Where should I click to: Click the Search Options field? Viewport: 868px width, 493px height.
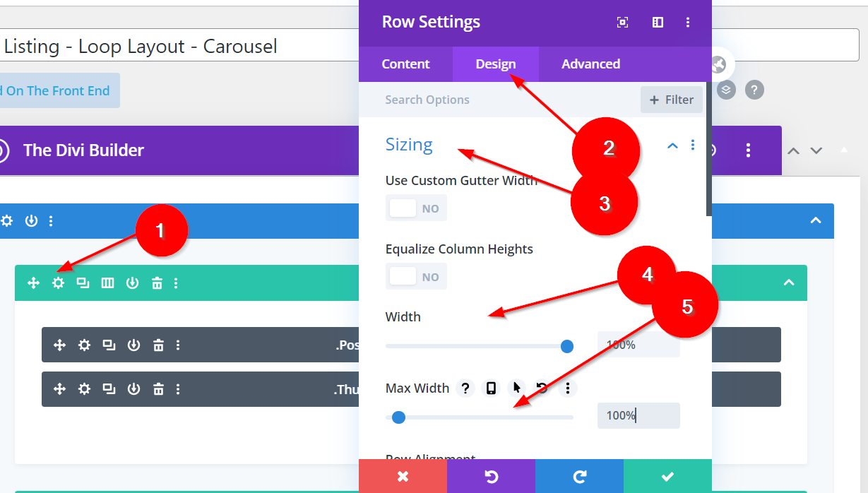point(494,100)
